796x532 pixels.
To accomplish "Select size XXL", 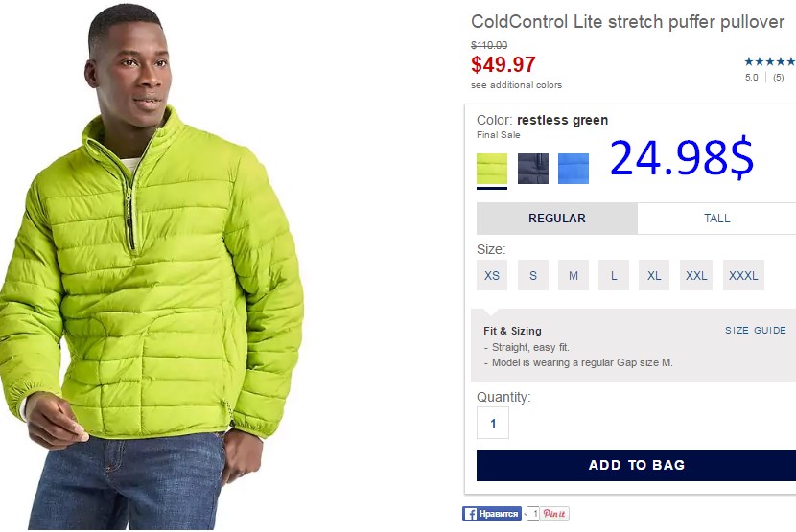I will 696,275.
